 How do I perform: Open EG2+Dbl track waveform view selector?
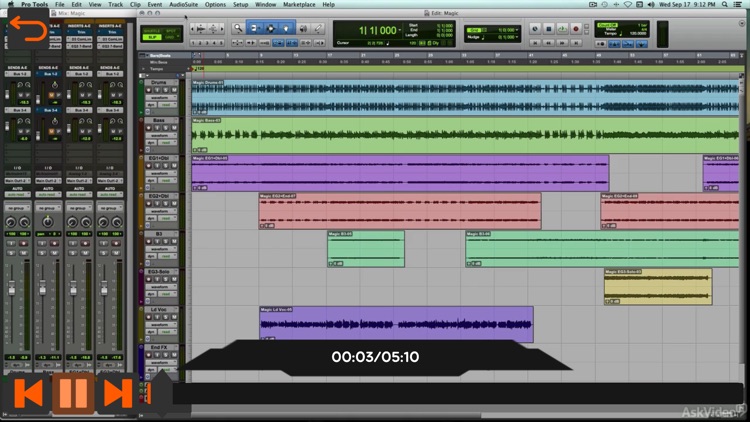tap(161, 211)
